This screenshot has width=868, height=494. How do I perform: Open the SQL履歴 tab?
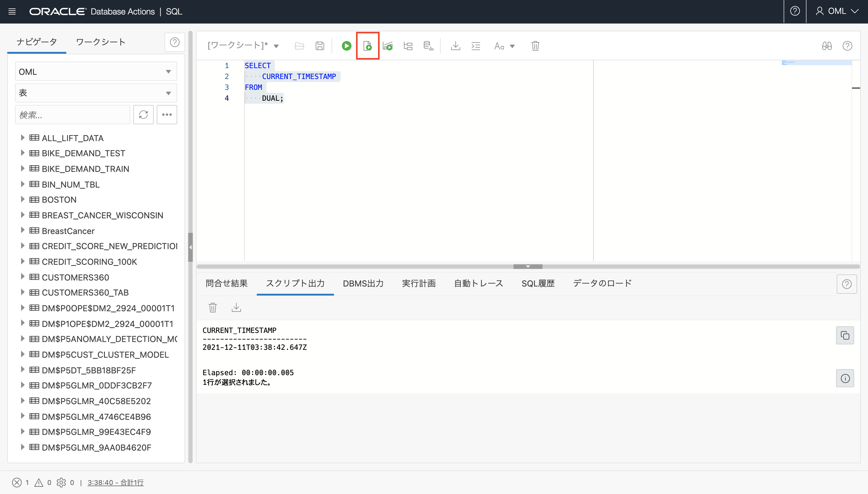coord(538,283)
